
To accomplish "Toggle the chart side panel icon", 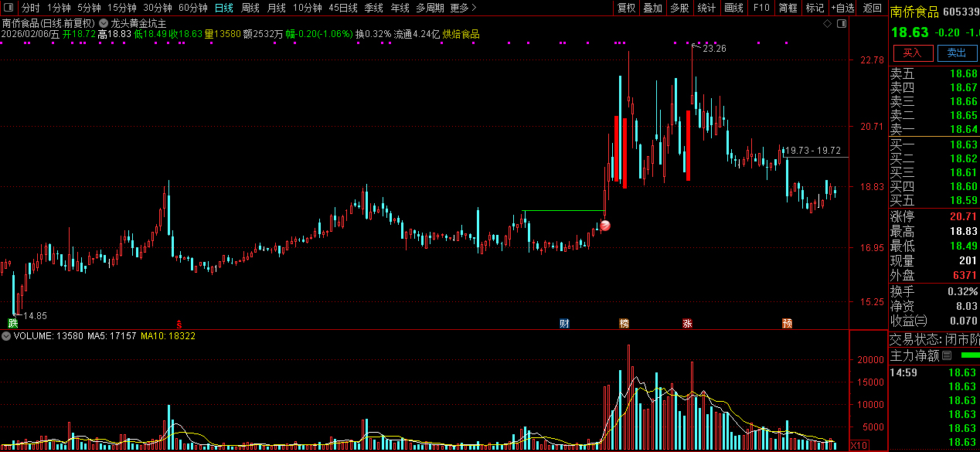I will pyautogui.click(x=842, y=24).
